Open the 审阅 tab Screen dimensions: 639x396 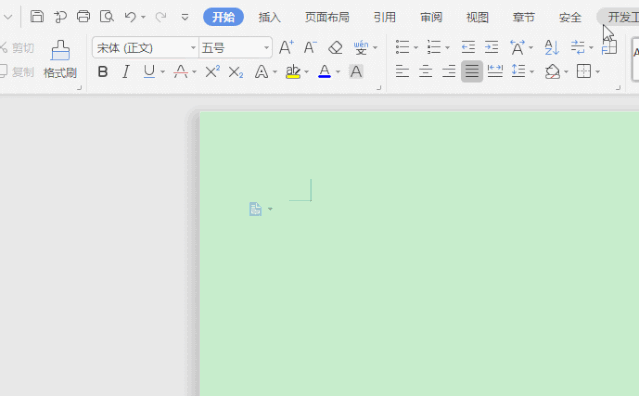pos(431,17)
